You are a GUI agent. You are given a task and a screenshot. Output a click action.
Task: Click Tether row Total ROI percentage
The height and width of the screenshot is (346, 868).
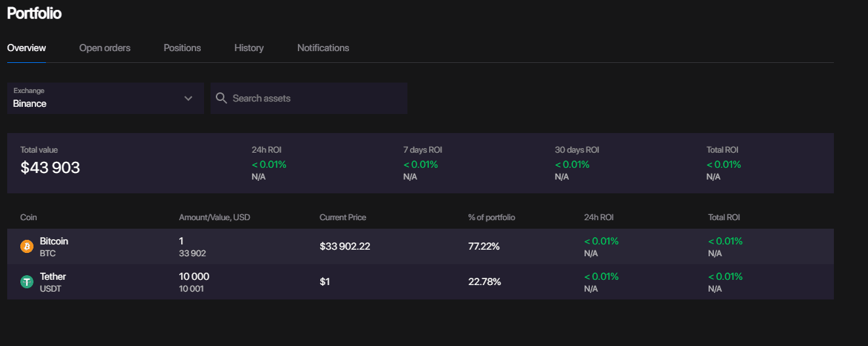pyautogui.click(x=726, y=277)
